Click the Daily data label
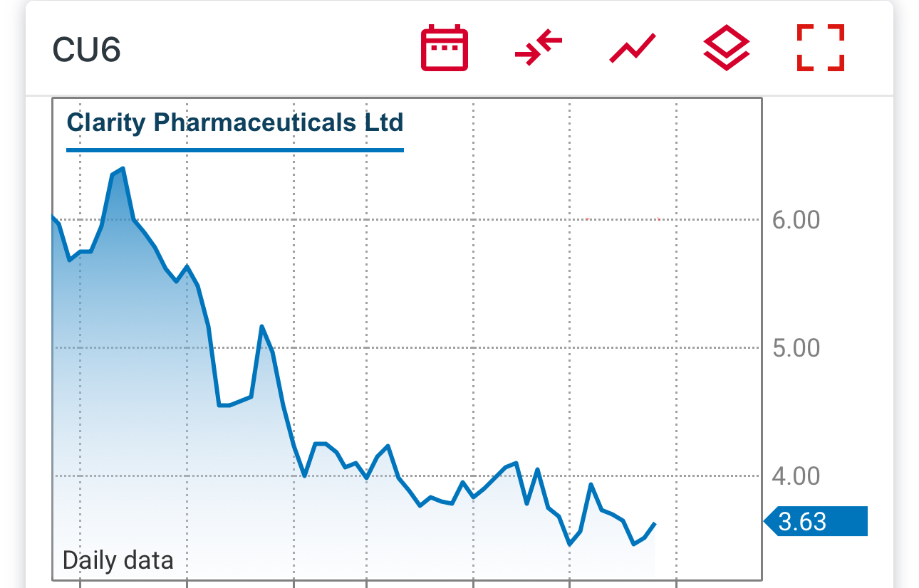919x588 pixels. pyautogui.click(x=118, y=560)
